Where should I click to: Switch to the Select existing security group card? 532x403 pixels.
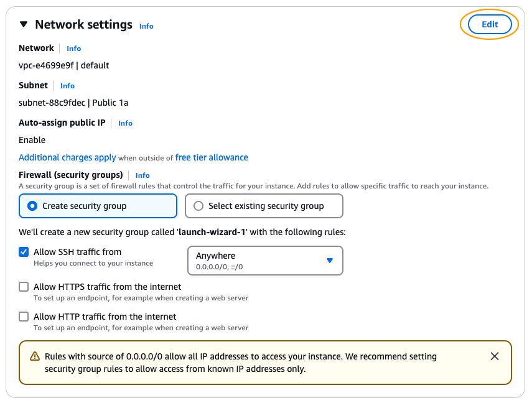pos(264,206)
